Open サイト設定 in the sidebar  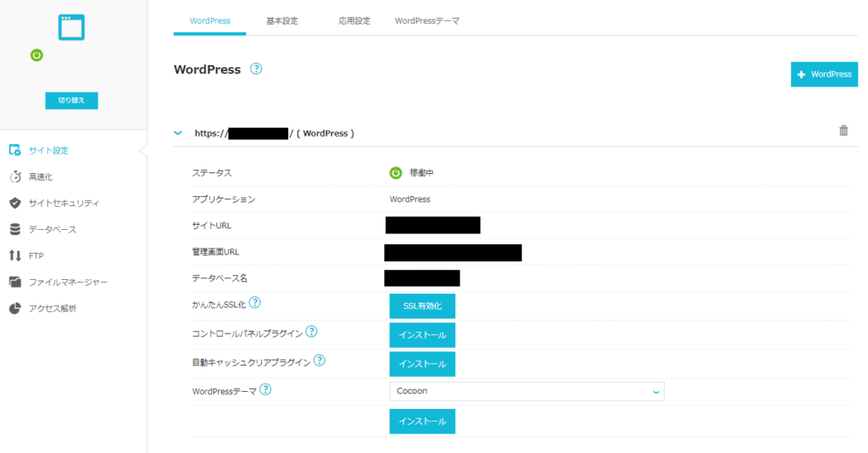tap(48, 150)
